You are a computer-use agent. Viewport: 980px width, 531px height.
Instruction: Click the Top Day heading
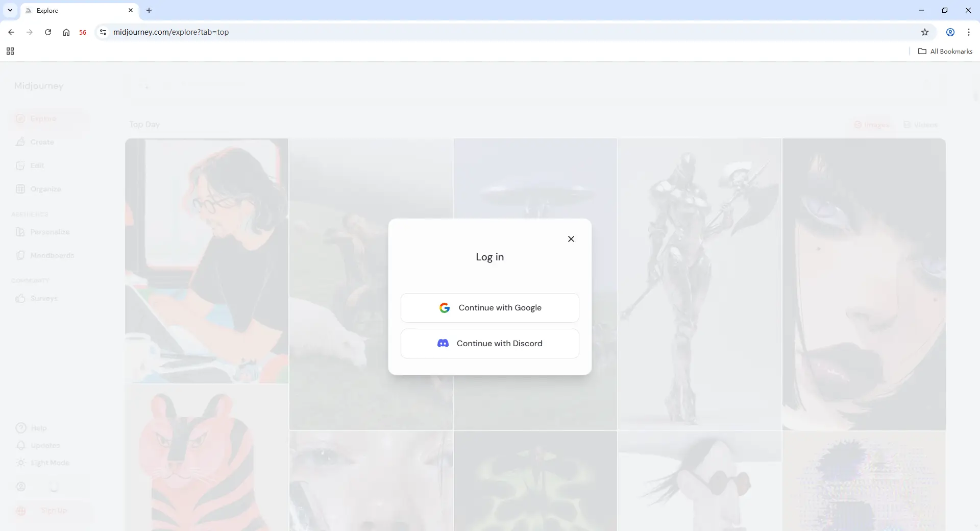(144, 125)
